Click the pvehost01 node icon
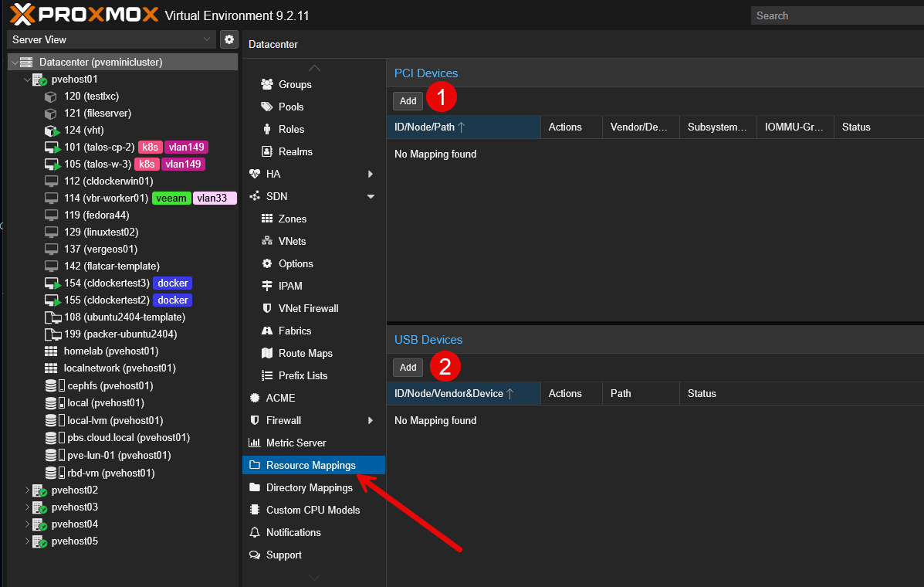The height and width of the screenshot is (587, 924). [x=39, y=79]
